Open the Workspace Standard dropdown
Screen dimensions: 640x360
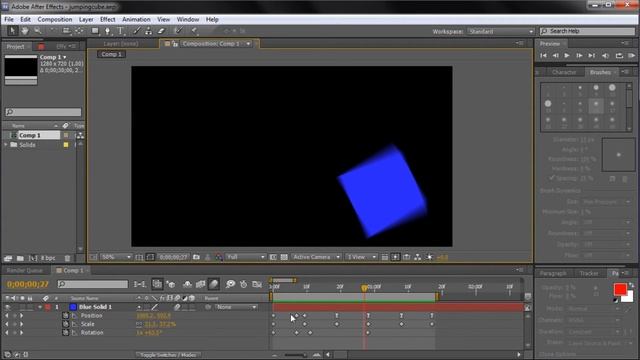[x=500, y=31]
